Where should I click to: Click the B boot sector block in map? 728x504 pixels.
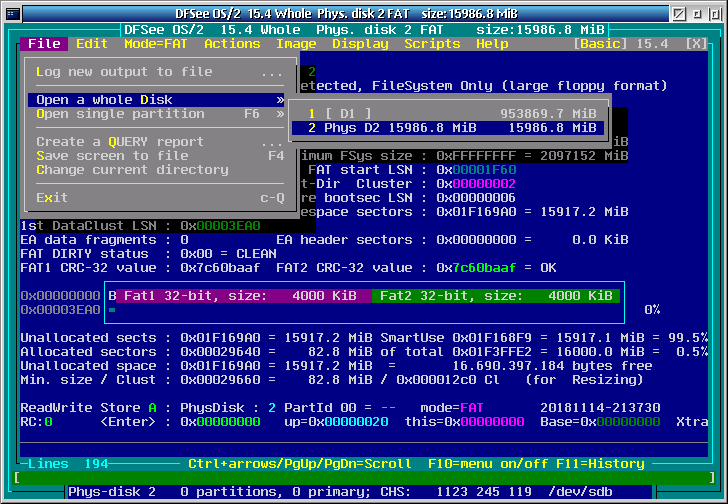click(x=112, y=296)
